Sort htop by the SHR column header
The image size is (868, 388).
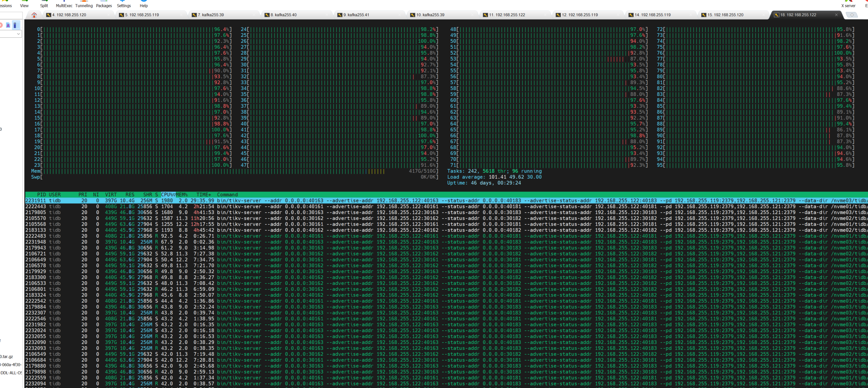click(148, 195)
